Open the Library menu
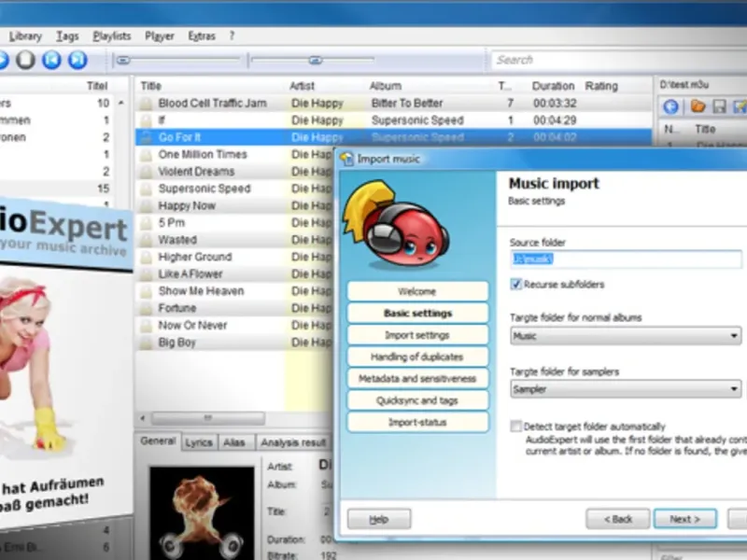The width and height of the screenshot is (747, 560). [x=25, y=36]
